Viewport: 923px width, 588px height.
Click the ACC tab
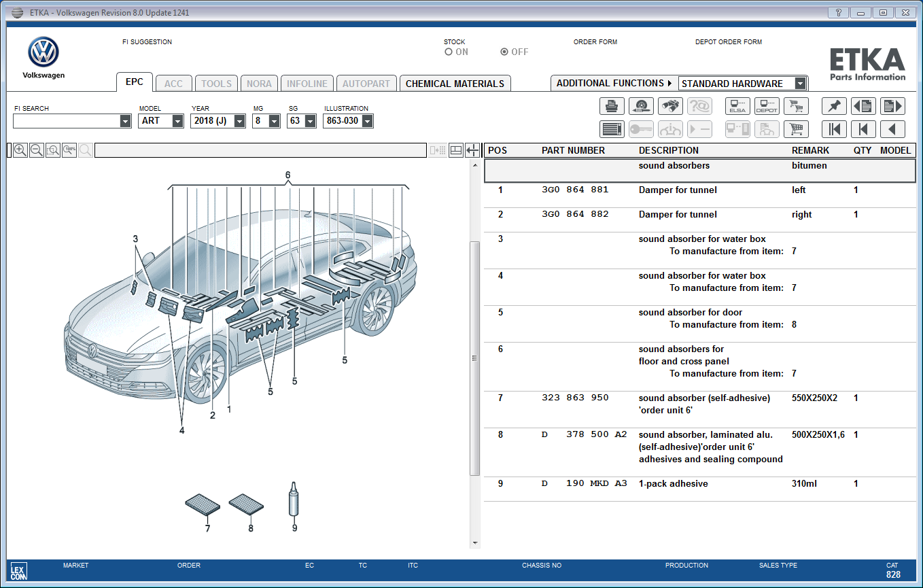pyautogui.click(x=174, y=84)
